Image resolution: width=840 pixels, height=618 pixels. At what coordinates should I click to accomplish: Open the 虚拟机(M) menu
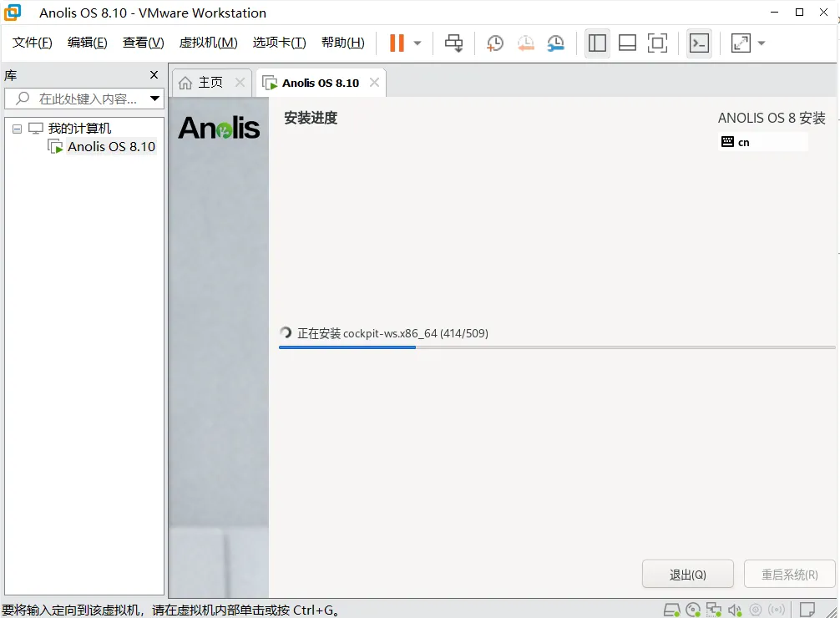click(209, 43)
